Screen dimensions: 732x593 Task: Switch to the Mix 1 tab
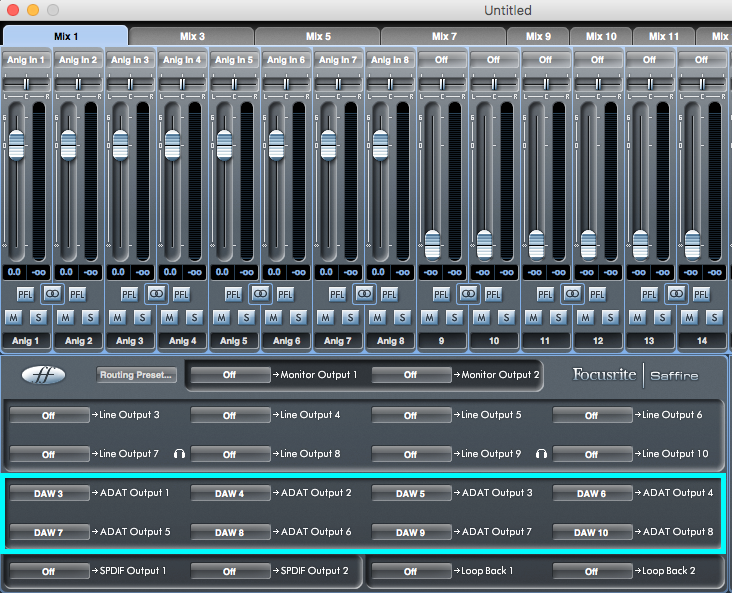66,36
